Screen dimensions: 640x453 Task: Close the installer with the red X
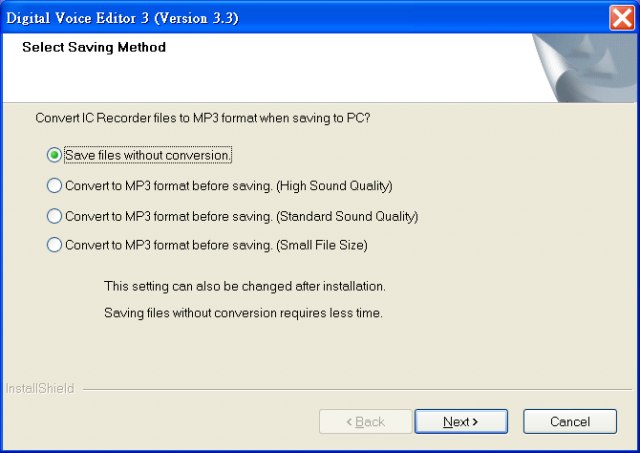622,18
